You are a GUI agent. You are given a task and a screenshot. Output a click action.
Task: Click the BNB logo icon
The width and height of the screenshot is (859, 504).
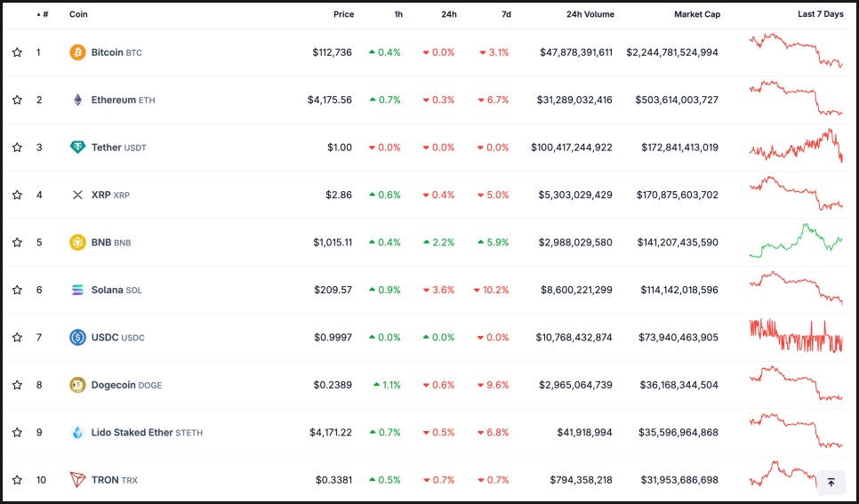click(x=77, y=242)
